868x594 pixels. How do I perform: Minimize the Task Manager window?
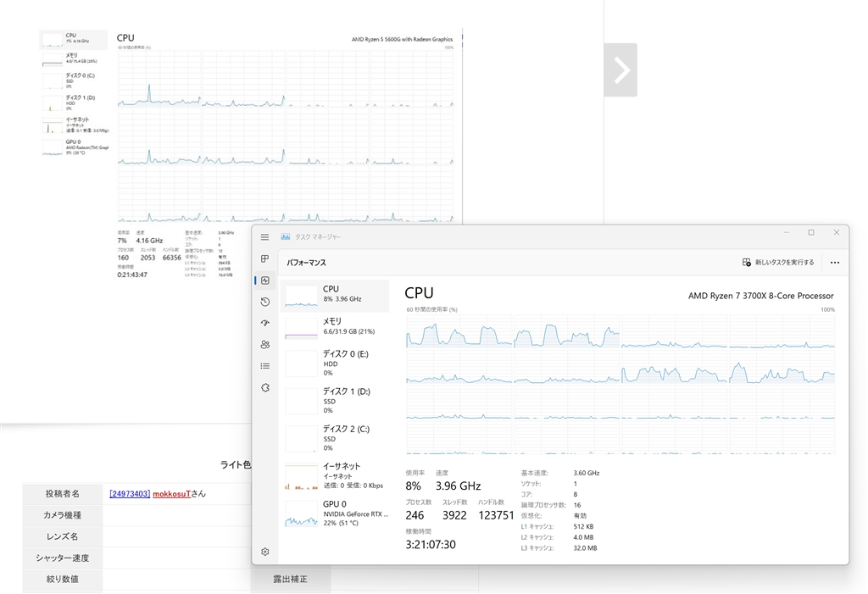tap(786, 232)
